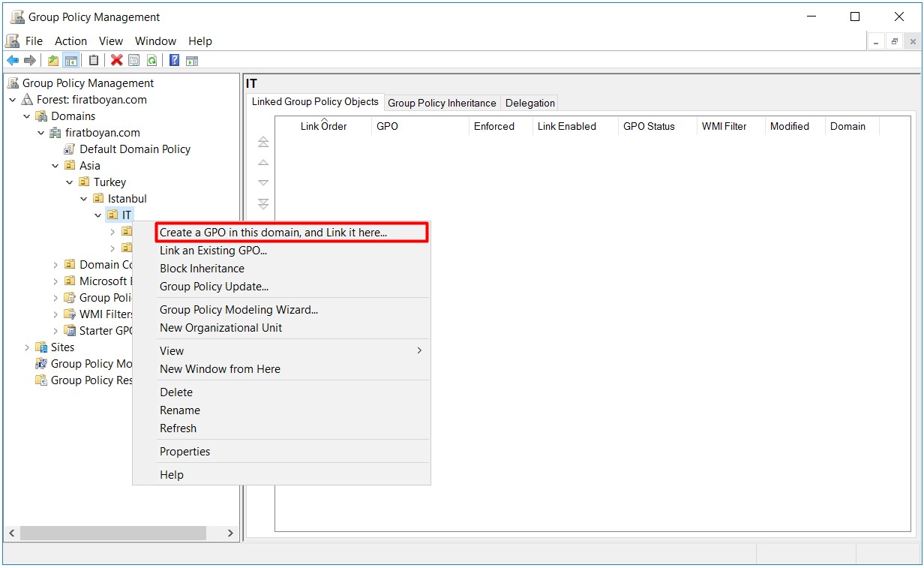924x568 pixels.
Task: Select Create a GPO in this domain, and Link it here
Action: (292, 233)
